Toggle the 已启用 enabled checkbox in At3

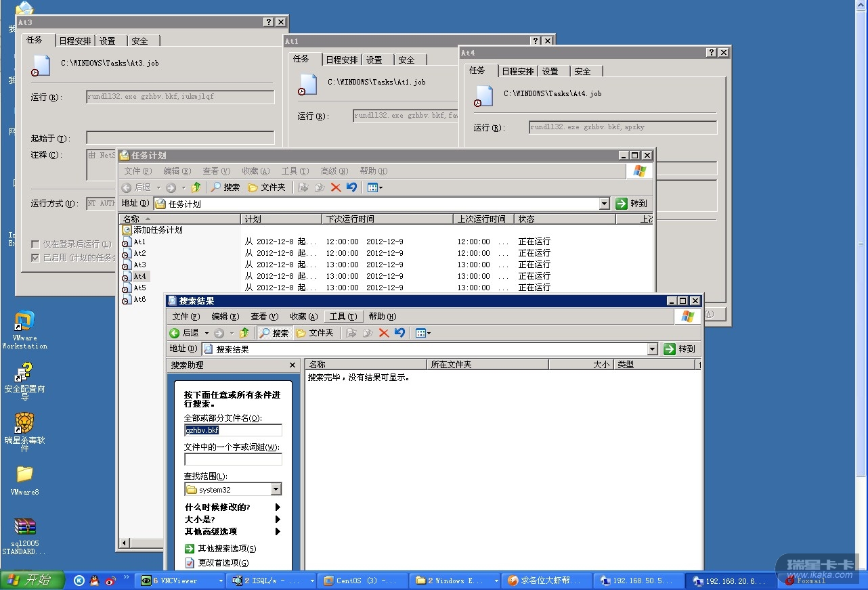tap(35, 258)
